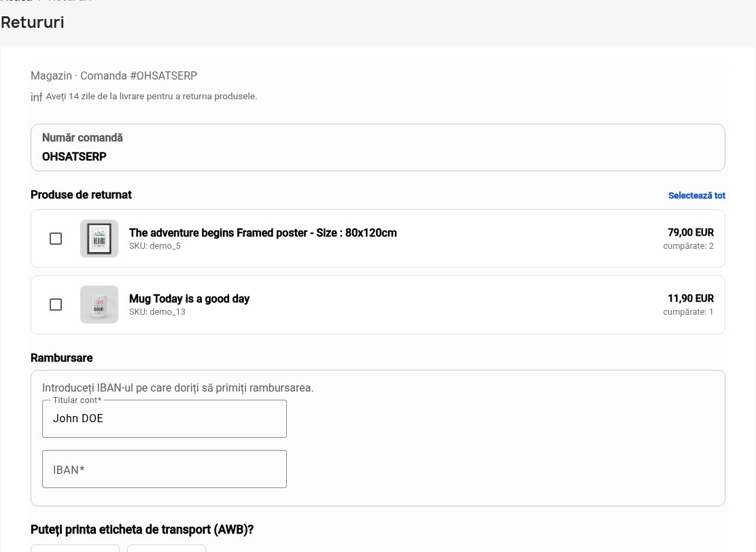Click the 79,00 EUR price
Screen dimensions: 756x552
point(691,232)
